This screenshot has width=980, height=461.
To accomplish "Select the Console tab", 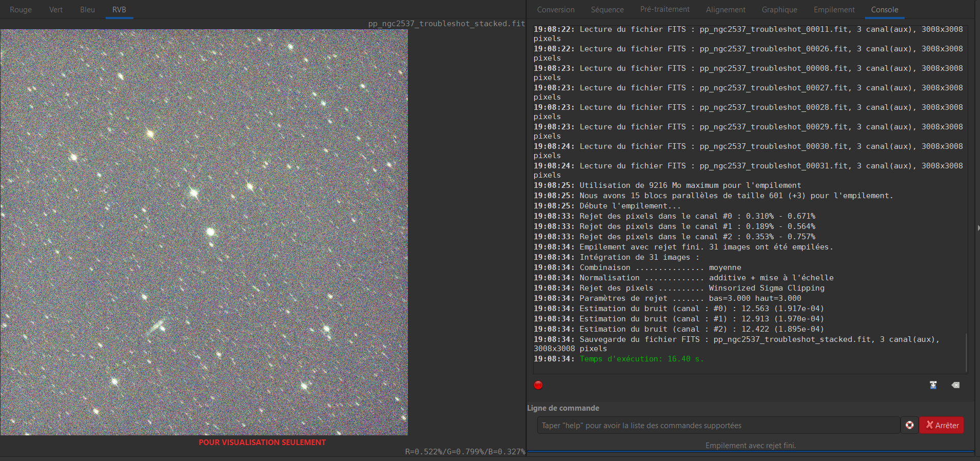I will 885,10.
